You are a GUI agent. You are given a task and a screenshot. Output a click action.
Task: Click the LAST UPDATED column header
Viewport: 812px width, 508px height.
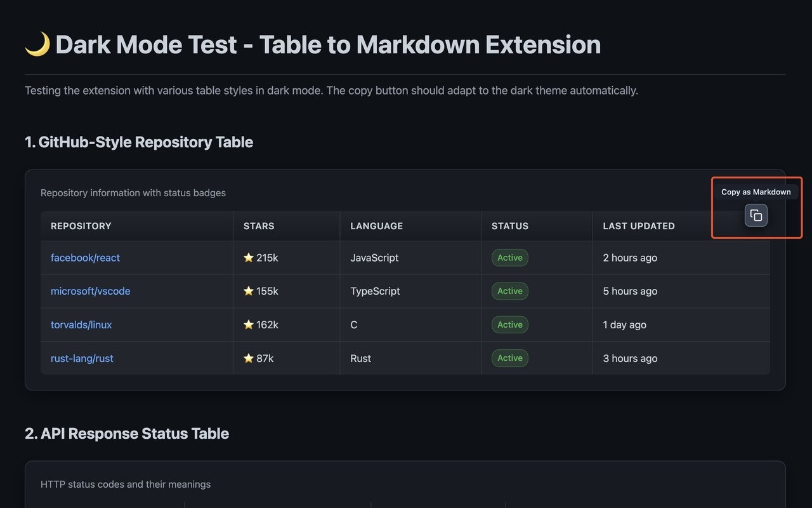pos(681,226)
